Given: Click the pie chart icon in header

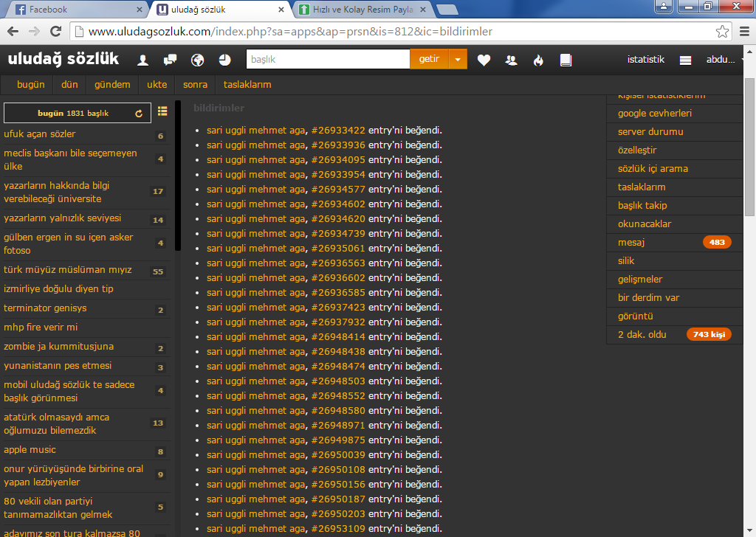Looking at the screenshot, I should (224, 60).
